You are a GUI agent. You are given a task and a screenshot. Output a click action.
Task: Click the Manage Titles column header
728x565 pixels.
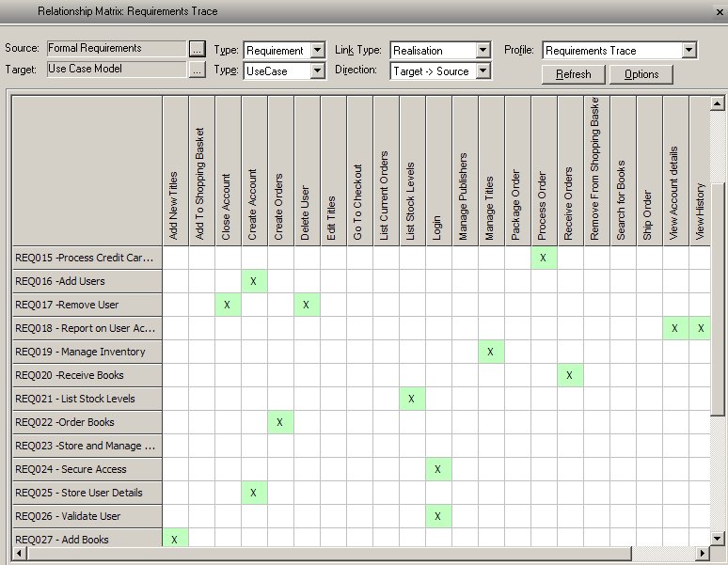pyautogui.click(x=491, y=171)
